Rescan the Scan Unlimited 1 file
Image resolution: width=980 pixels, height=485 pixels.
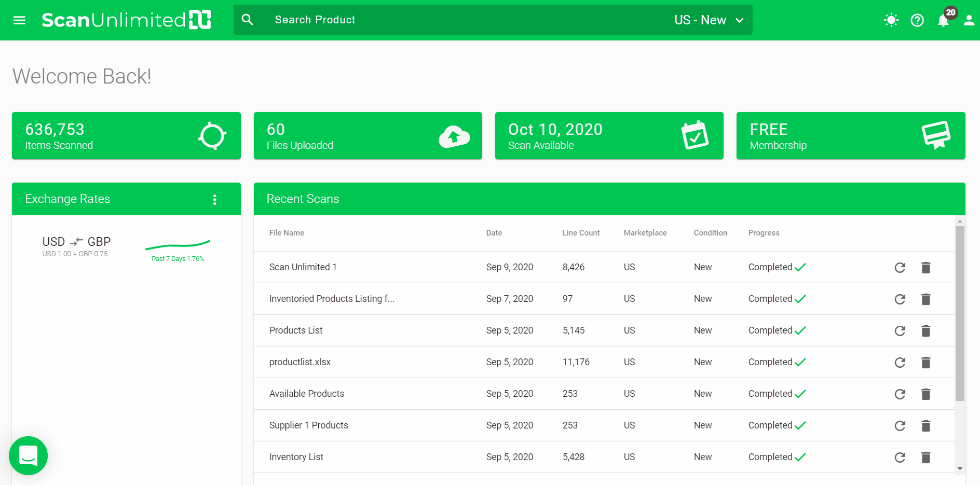point(900,268)
